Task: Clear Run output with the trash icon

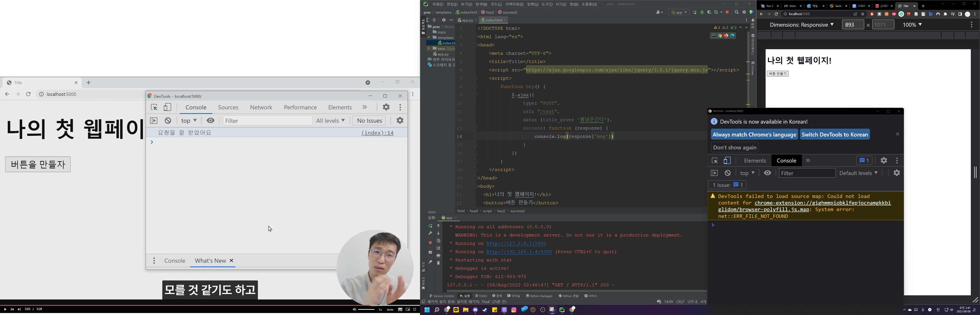Action: point(438,263)
